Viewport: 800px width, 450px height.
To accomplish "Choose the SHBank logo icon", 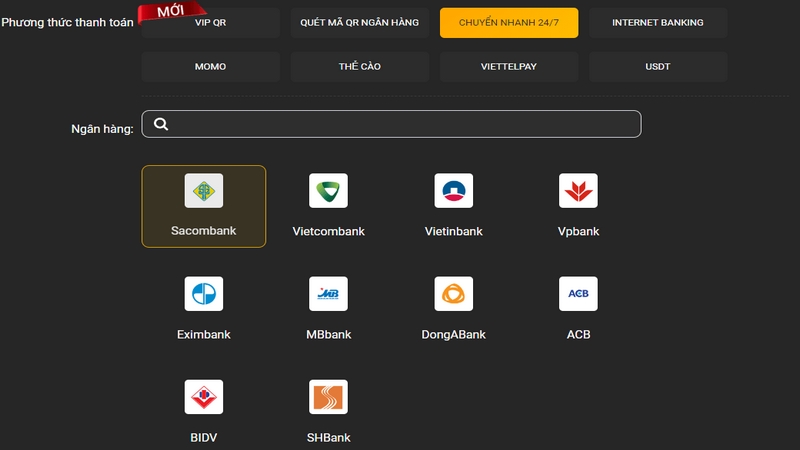I will coord(328,397).
